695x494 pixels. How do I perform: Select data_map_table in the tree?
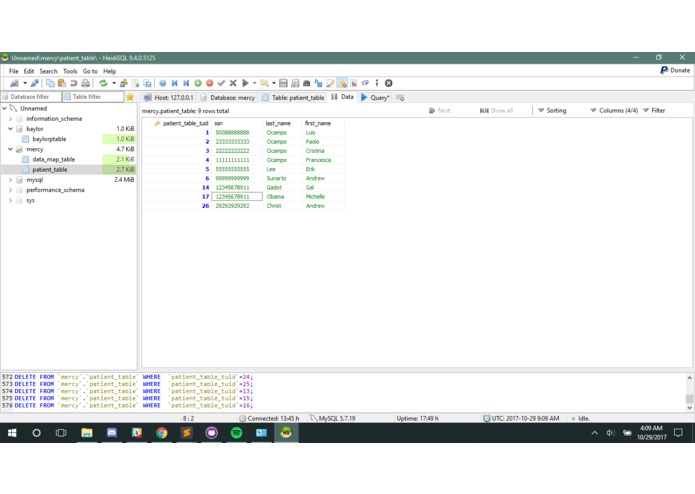coord(54,159)
